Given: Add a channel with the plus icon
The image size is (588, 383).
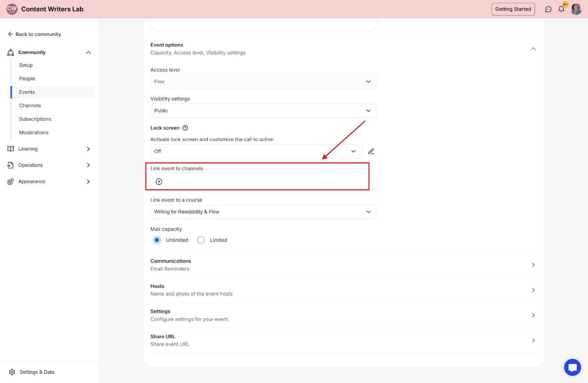Looking at the screenshot, I should 159,182.
